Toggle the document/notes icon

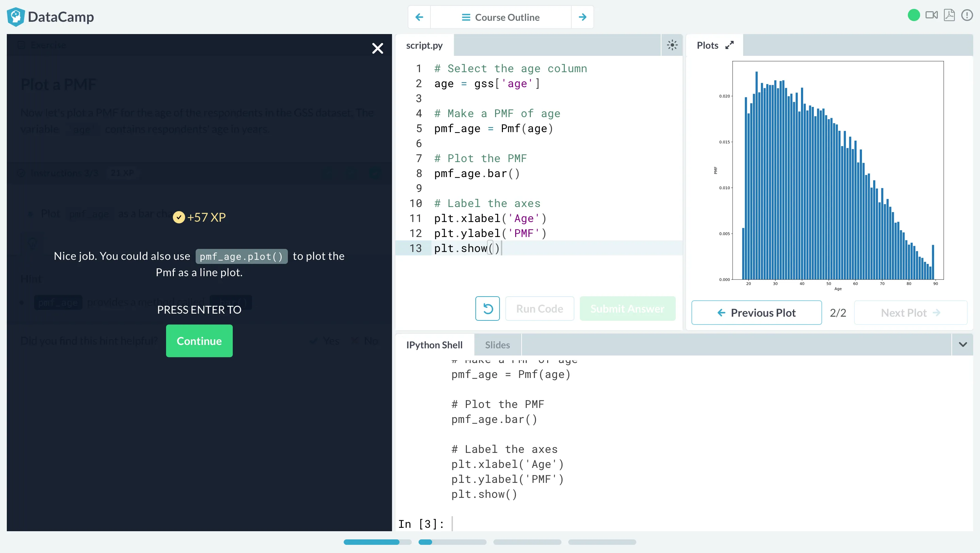click(x=950, y=16)
